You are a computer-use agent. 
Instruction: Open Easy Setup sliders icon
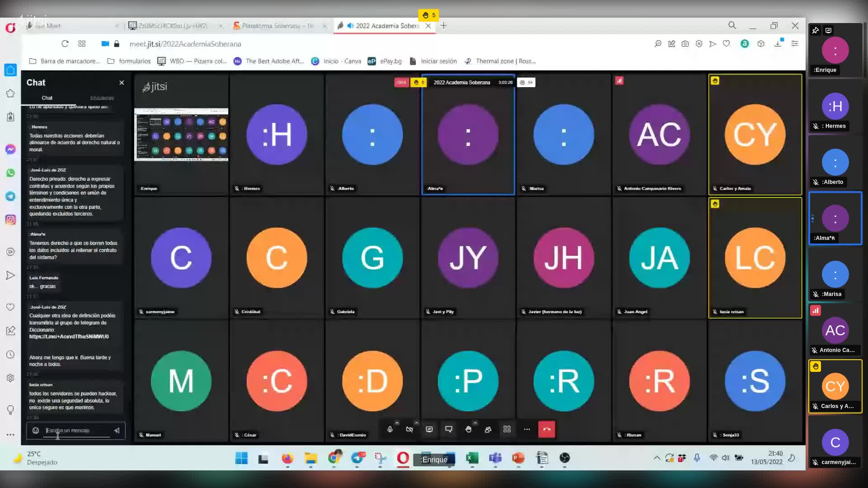795,44
